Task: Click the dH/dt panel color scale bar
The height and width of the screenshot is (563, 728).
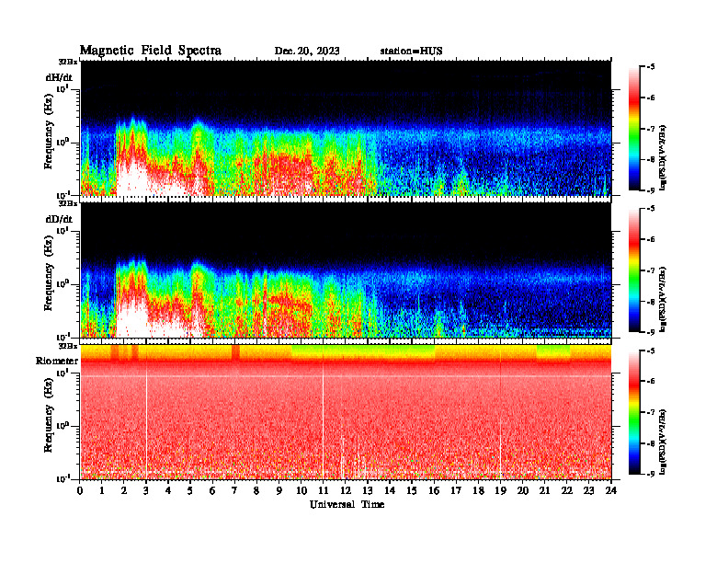Action: tap(634, 129)
